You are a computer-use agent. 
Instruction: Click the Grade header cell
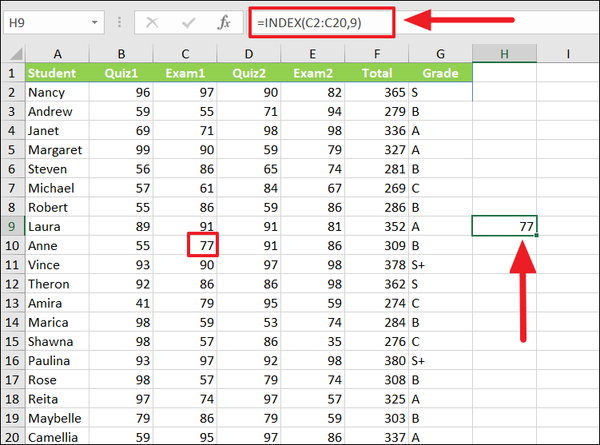[x=440, y=73]
